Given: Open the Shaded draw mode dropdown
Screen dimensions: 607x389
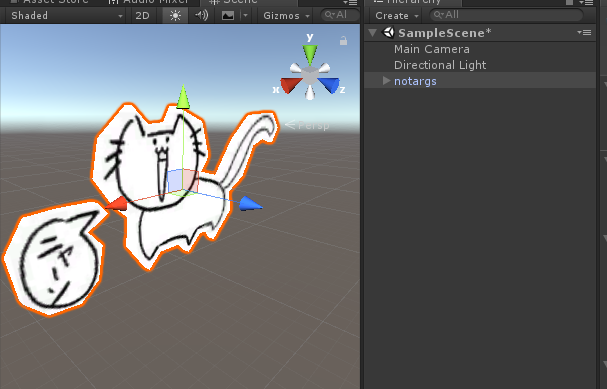Looking at the screenshot, I should (x=66, y=15).
